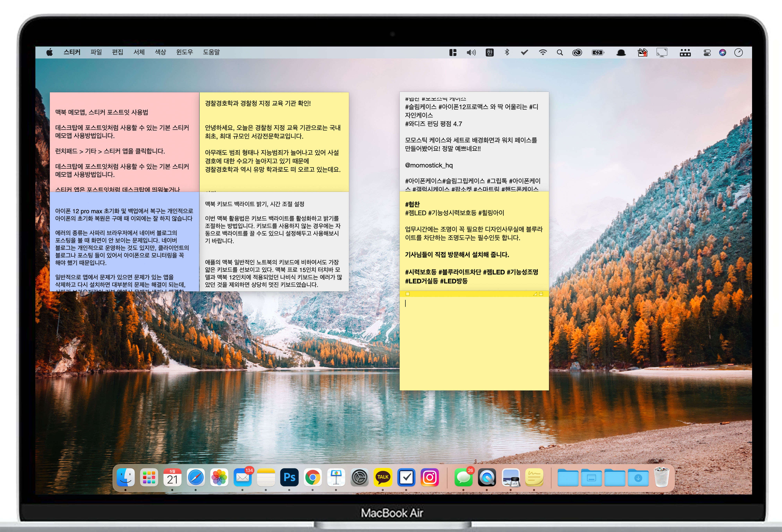Viewport: 782px width, 532px height.
Task: Open the 서체 font menu
Action: click(139, 52)
